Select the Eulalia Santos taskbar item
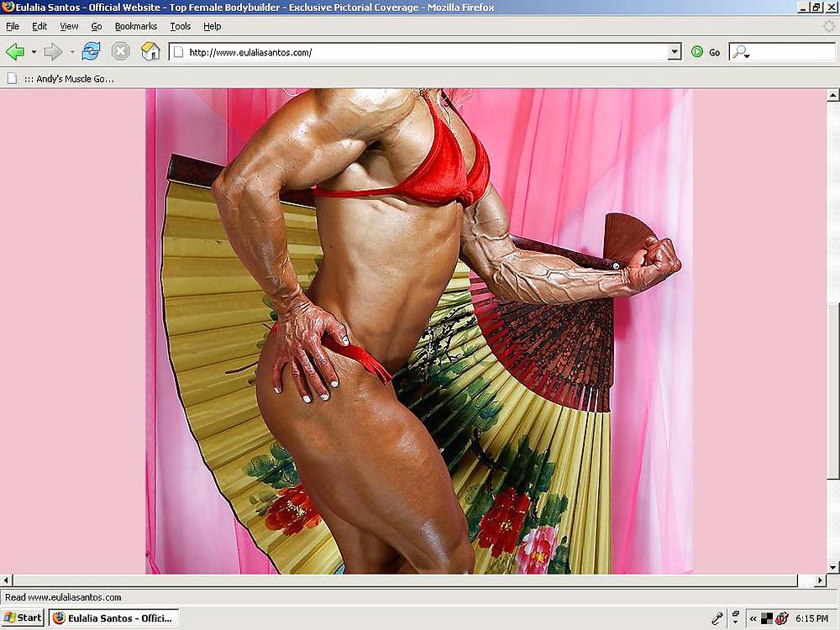840x630 pixels. point(113,617)
